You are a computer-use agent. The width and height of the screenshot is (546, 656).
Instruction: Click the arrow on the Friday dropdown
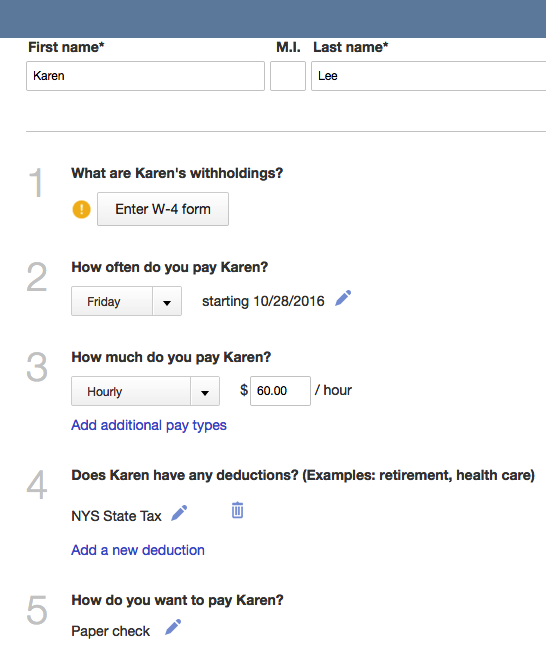click(x=167, y=301)
